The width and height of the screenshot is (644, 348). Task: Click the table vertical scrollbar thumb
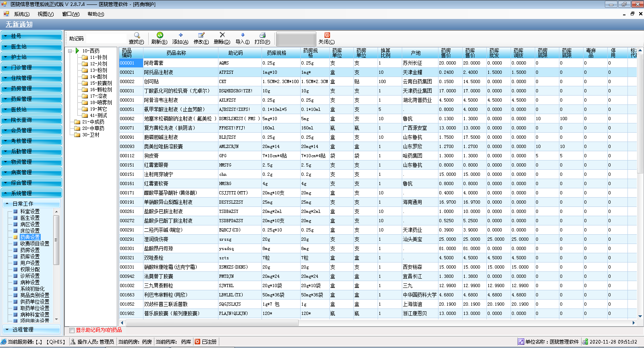[x=640, y=113]
